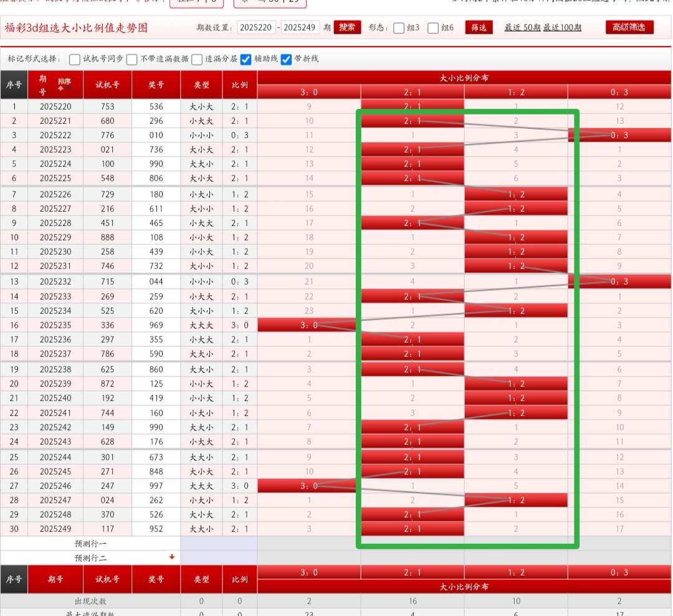Click prize number 997 in row 2025246

[x=156, y=486]
